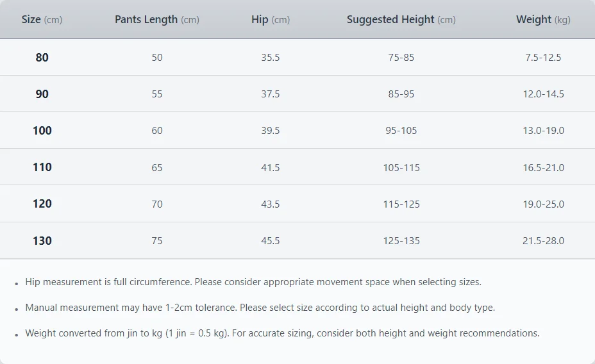
Task: Click the Size column header
Action: coord(42,19)
